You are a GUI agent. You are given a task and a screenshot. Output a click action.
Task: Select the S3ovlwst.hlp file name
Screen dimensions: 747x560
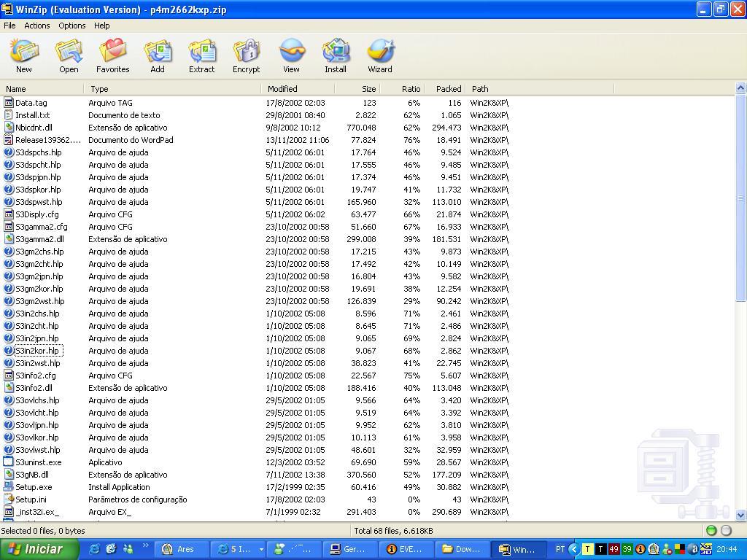tap(38, 449)
